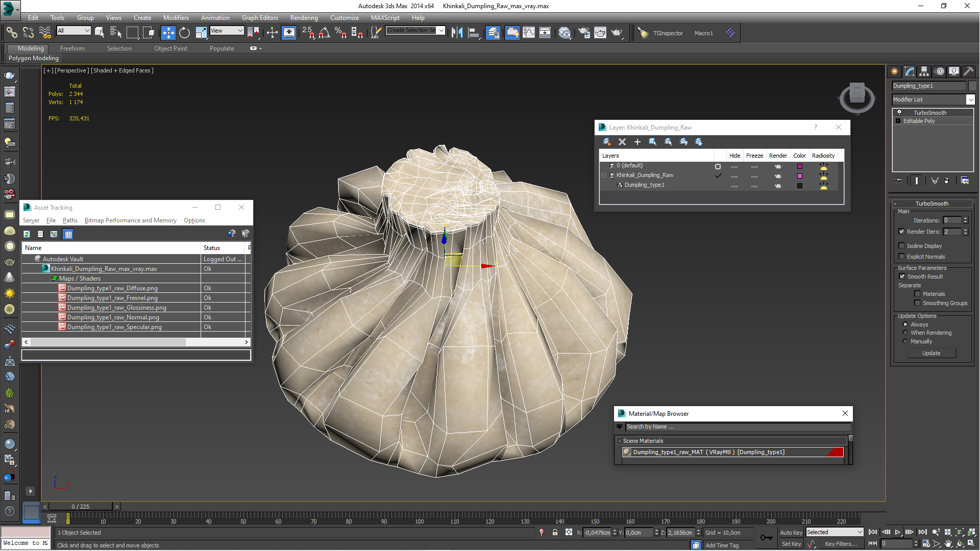The height and width of the screenshot is (551, 980).
Task: Click the Mirror tool icon
Action: pyautogui.click(x=457, y=33)
